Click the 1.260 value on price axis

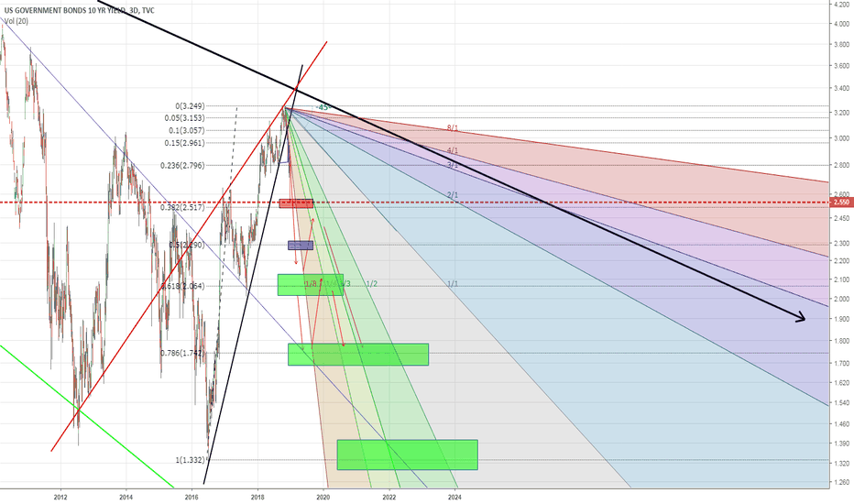click(x=841, y=482)
